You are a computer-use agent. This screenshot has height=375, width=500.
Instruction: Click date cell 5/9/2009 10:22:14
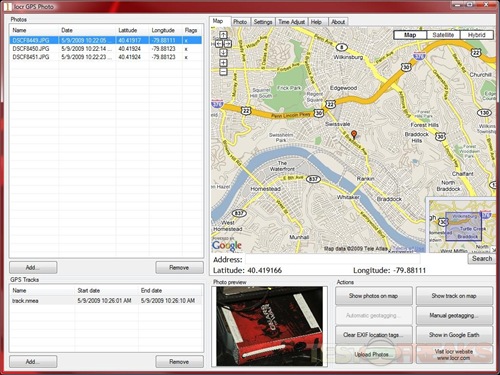click(x=87, y=49)
